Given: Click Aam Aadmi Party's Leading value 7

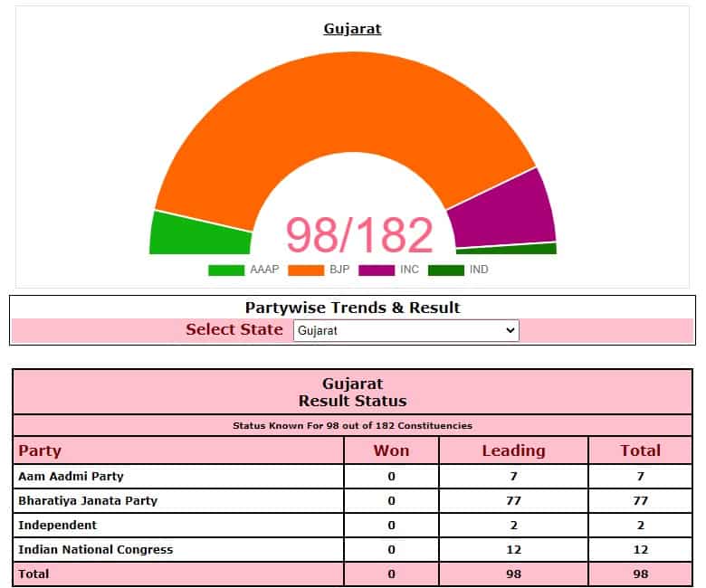Looking at the screenshot, I should [514, 477].
